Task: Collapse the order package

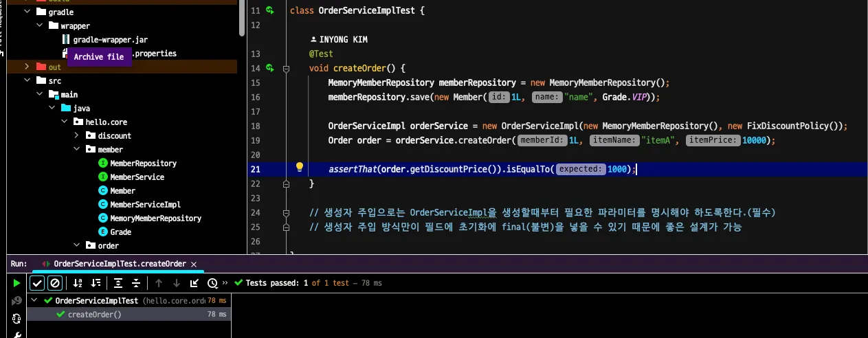Action: (x=76, y=245)
